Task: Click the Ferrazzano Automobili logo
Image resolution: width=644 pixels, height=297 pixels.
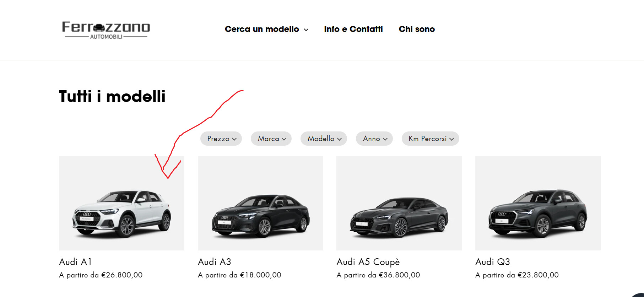Action: click(106, 30)
